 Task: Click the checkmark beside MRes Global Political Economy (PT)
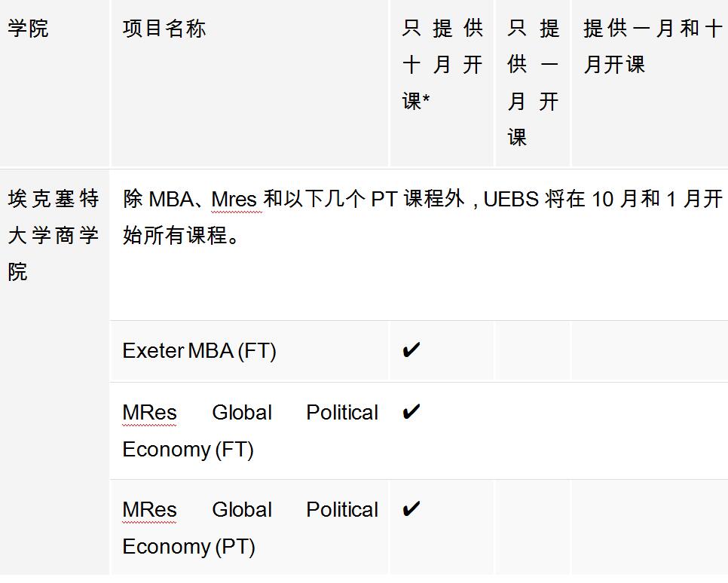point(411,509)
